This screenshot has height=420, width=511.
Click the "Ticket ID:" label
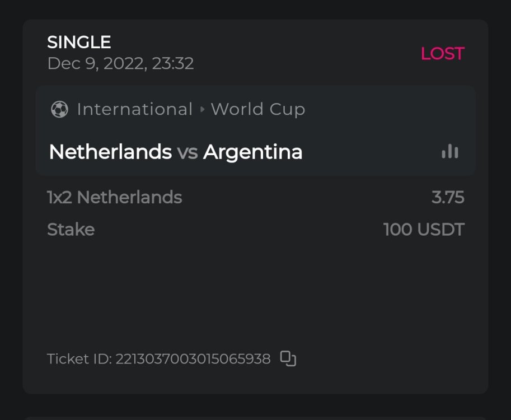79,359
